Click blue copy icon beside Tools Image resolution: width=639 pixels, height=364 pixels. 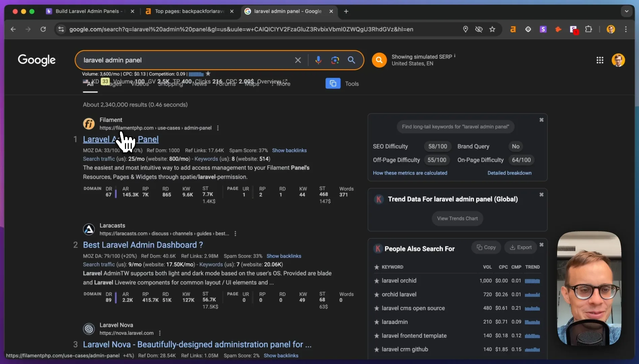point(333,83)
